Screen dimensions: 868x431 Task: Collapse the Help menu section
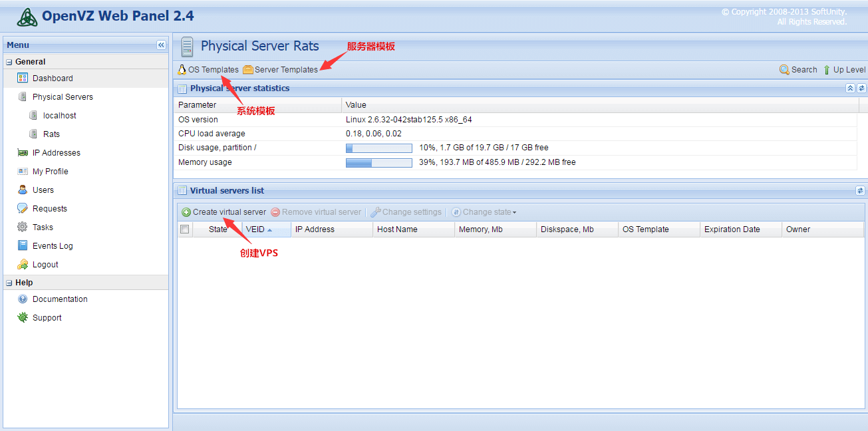point(9,283)
